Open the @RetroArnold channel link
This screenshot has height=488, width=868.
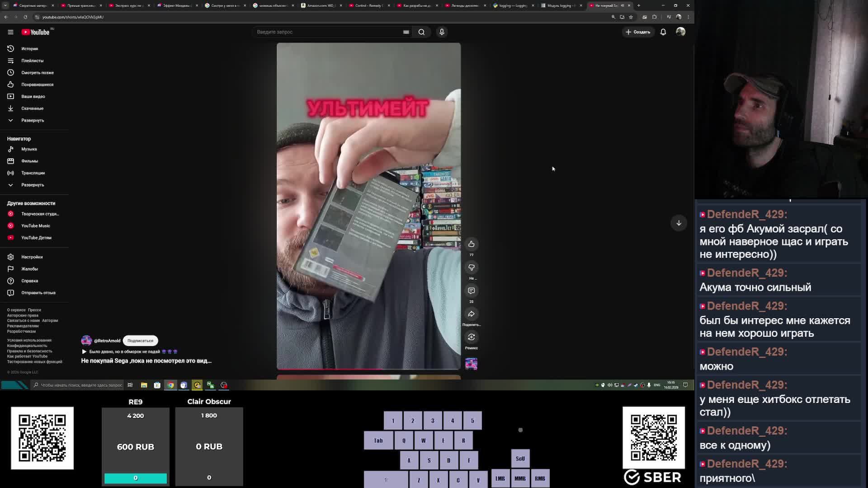107,341
